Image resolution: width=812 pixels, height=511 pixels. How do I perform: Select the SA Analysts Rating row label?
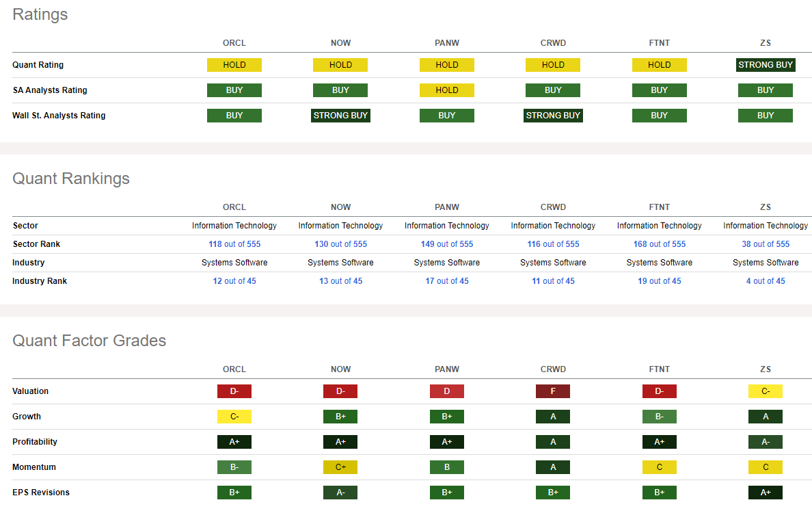[x=50, y=90]
